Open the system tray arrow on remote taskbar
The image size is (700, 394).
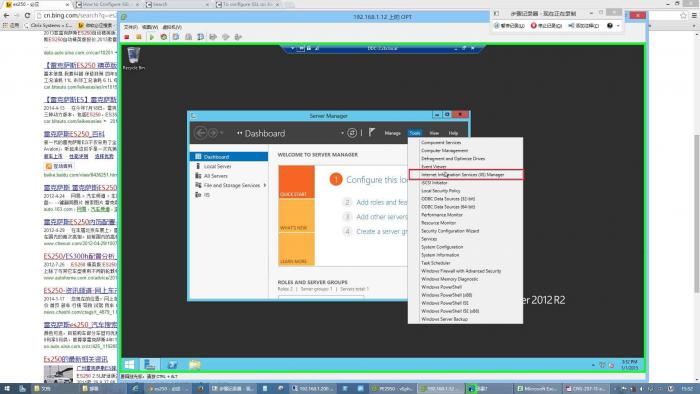tap(593, 365)
